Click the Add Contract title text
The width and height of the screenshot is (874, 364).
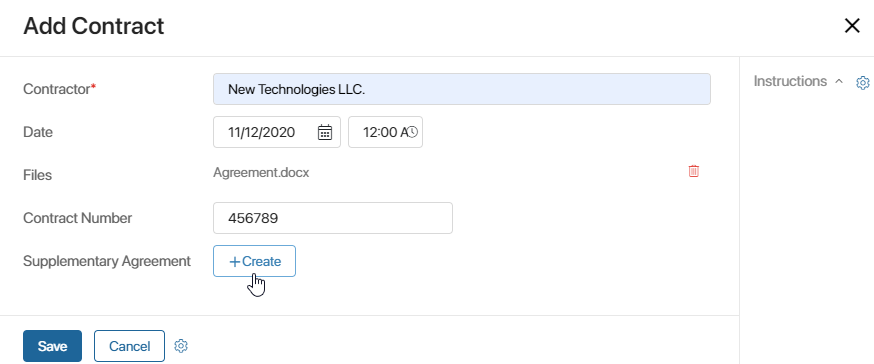[94, 26]
